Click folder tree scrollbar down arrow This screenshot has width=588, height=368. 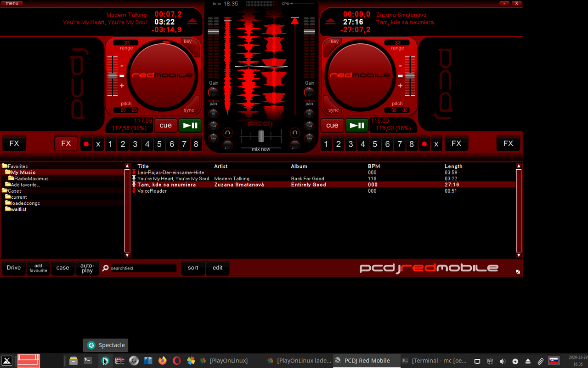click(127, 255)
